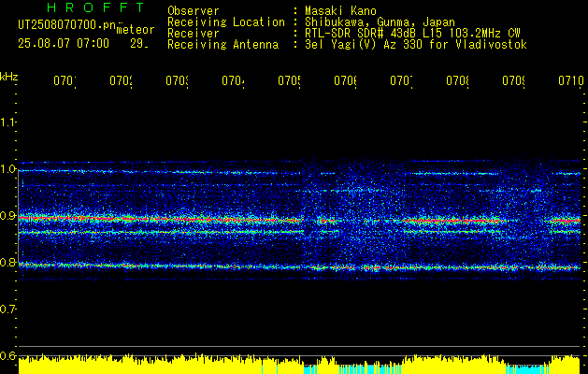
Task: Click the Receiver label
Action: click(x=194, y=34)
